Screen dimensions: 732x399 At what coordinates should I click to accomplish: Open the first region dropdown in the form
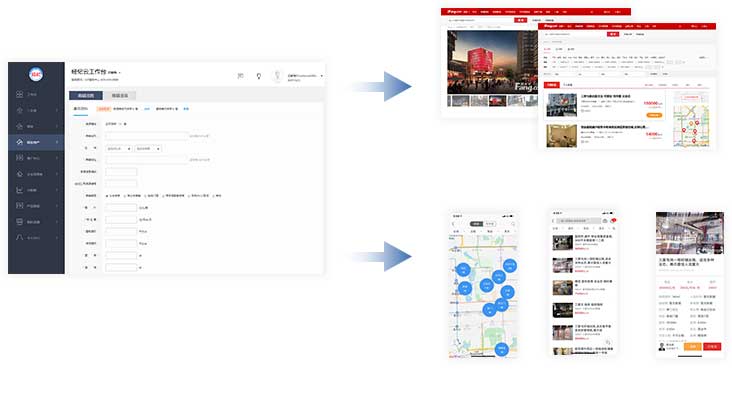coord(119,148)
